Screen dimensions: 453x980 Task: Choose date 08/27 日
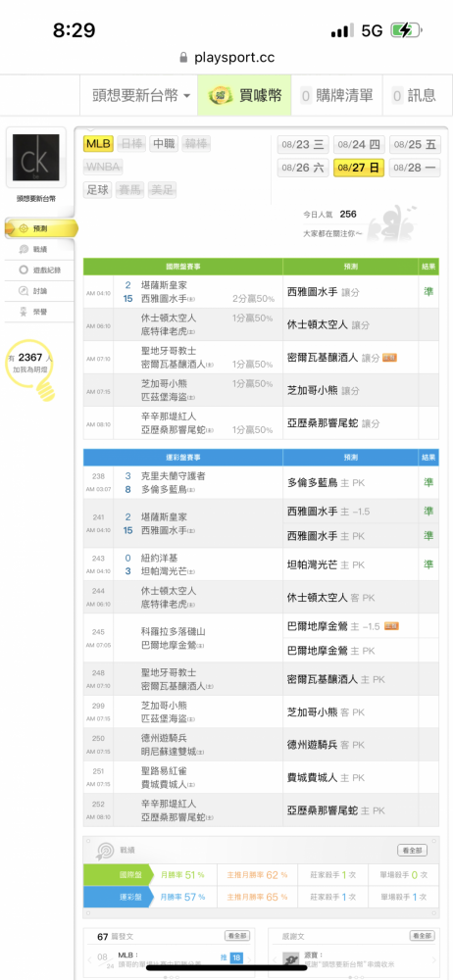pos(359,168)
